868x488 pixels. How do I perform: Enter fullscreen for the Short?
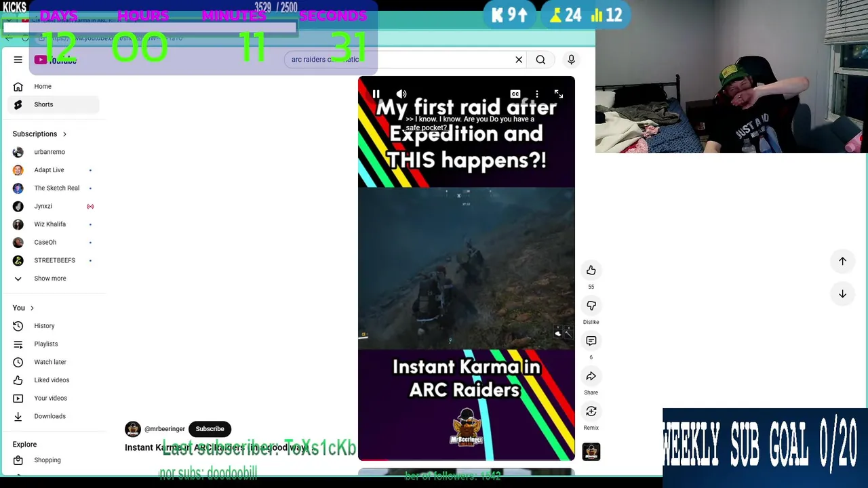[x=558, y=94]
